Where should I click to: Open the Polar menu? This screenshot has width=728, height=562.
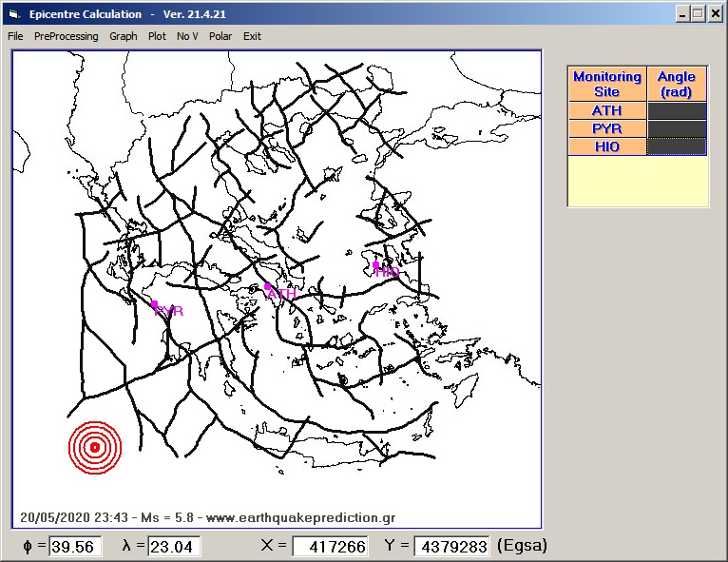[220, 36]
